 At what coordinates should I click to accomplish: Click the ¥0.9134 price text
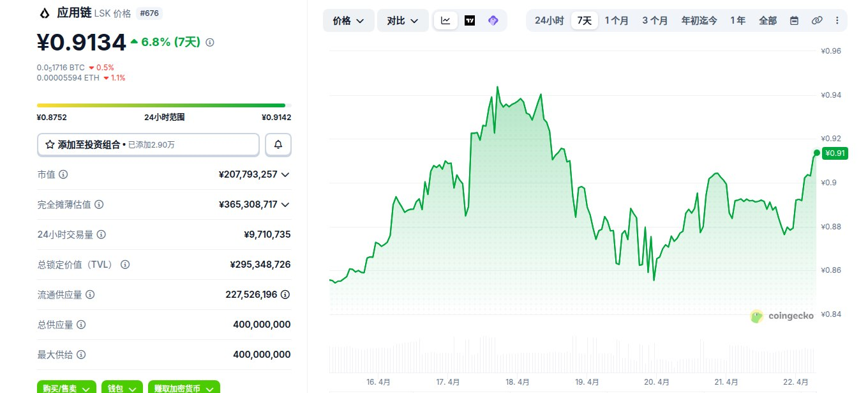pos(82,42)
